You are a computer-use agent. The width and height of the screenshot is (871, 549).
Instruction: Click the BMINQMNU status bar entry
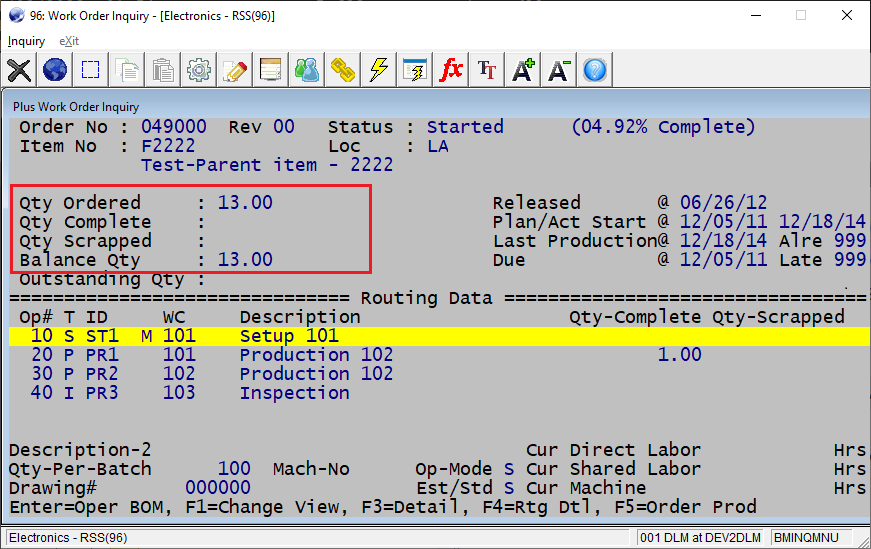806,537
